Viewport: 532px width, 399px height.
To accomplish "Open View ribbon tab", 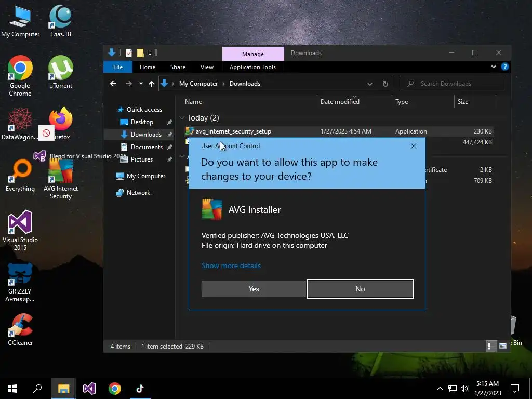I will click(207, 67).
